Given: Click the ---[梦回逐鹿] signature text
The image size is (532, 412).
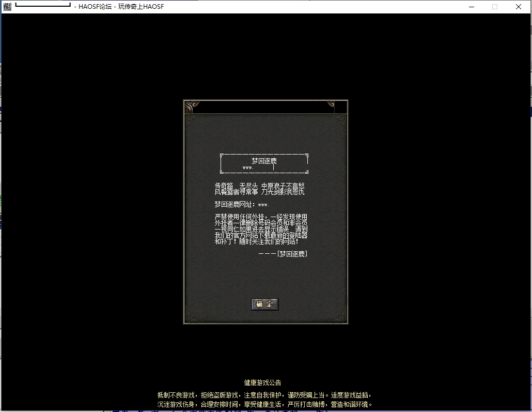Looking at the screenshot, I should click(x=283, y=254).
